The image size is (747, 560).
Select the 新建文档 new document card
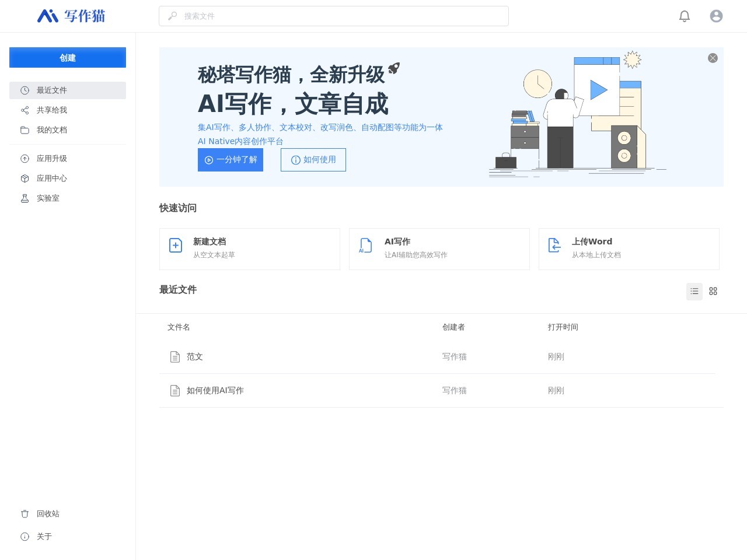coord(249,249)
